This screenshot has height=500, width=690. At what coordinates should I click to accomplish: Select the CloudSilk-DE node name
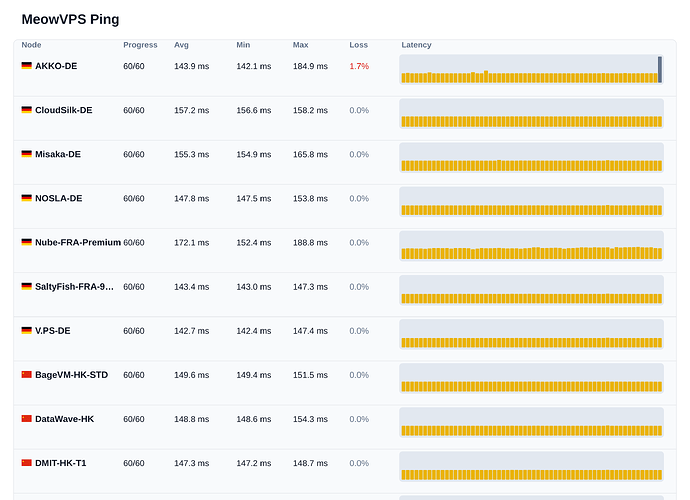pyautogui.click(x=64, y=110)
